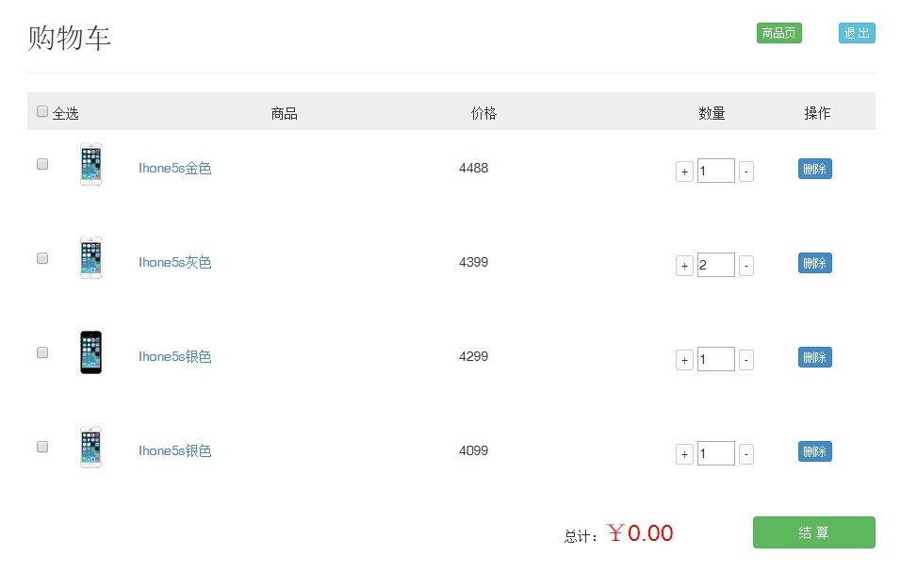Open the Ihone5s灰色 product link
This screenshot has width=917, height=588.
point(175,263)
